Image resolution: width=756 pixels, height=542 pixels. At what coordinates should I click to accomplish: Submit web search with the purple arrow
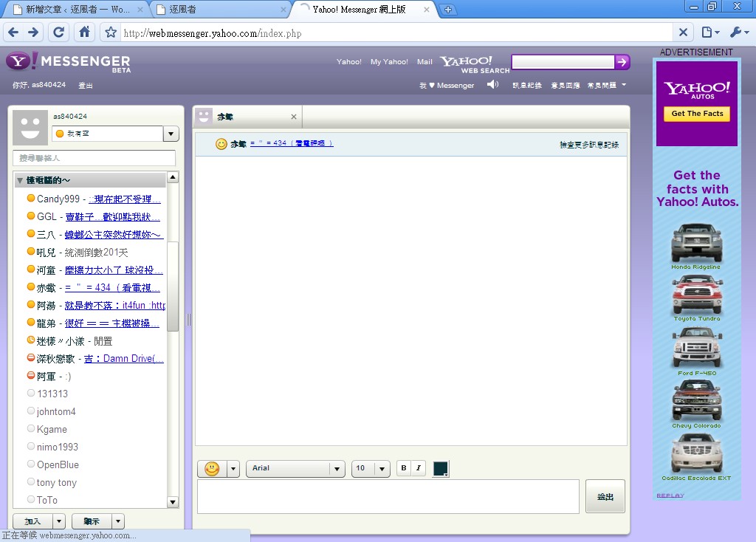(622, 62)
